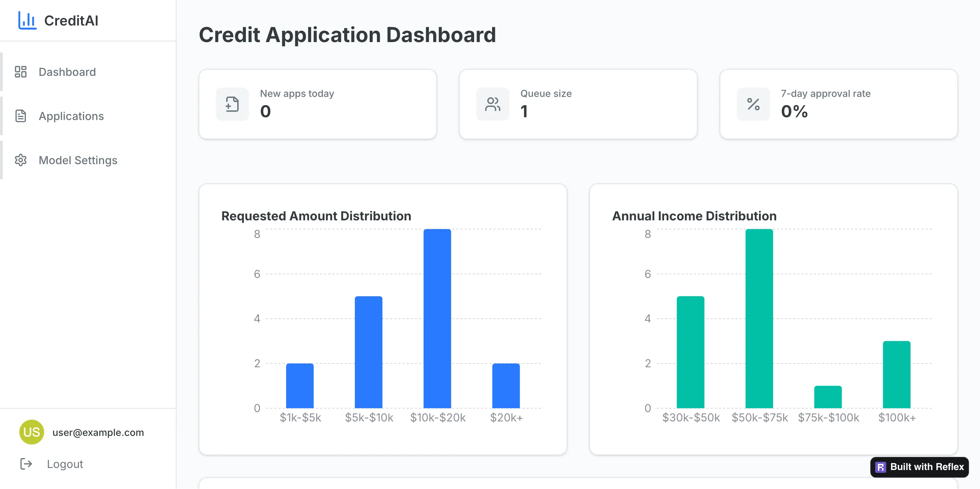Click the Dashboard grid icon in sidebar
The width and height of the screenshot is (980, 489).
pos(21,72)
